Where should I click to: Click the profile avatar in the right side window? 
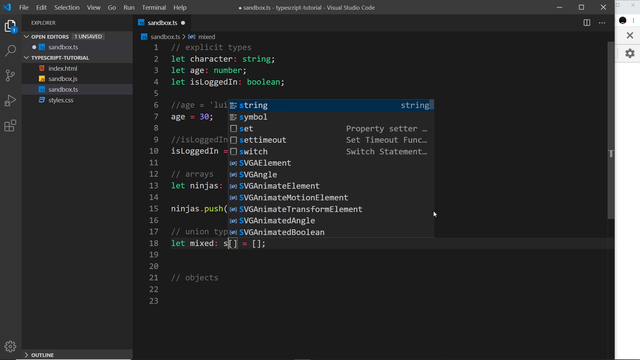(623, 20)
